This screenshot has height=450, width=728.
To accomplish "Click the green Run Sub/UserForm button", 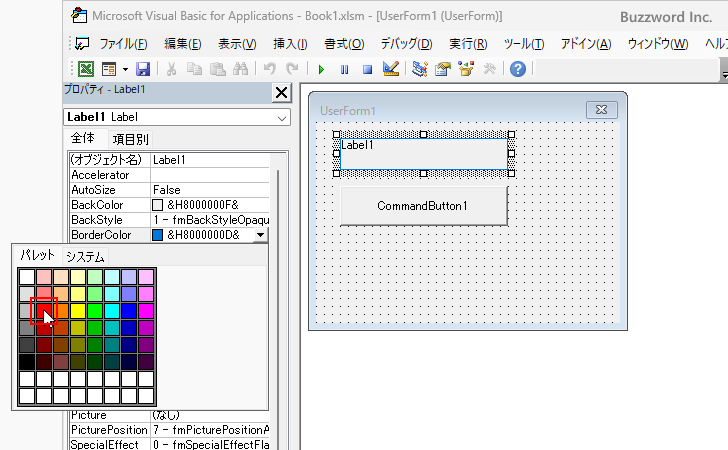I will (321, 70).
